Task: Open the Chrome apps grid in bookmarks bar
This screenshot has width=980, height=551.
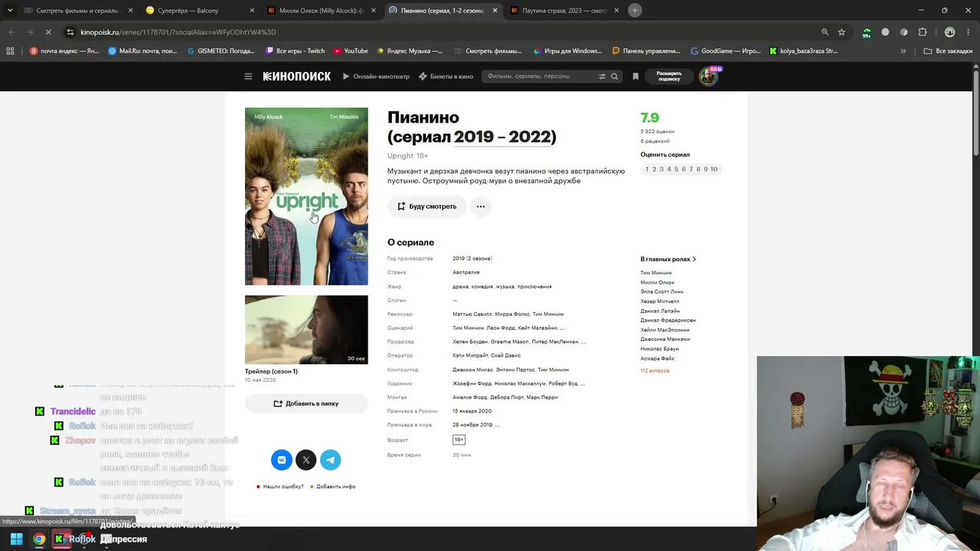Action: [x=10, y=51]
